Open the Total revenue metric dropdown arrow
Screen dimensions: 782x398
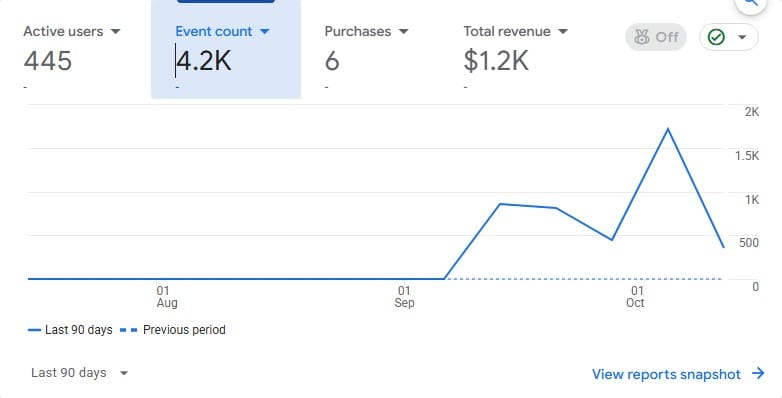click(x=563, y=31)
